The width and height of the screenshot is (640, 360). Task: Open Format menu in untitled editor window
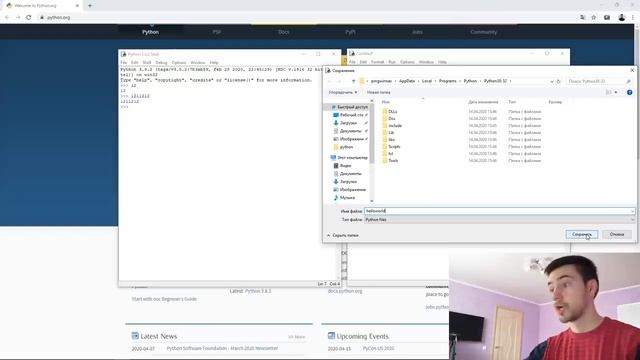tap(378, 62)
